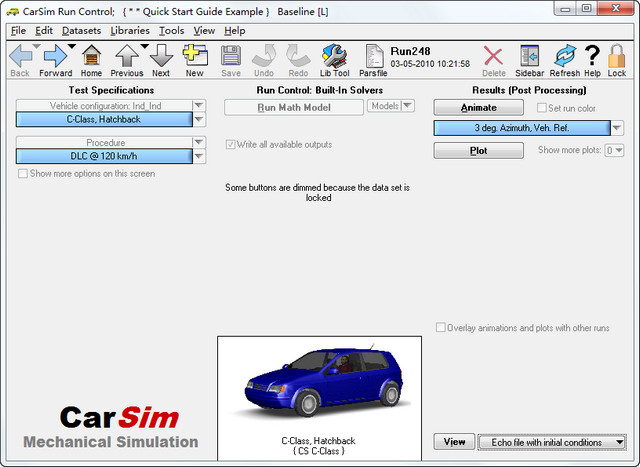
Task: Open the File menu
Action: pyautogui.click(x=18, y=31)
